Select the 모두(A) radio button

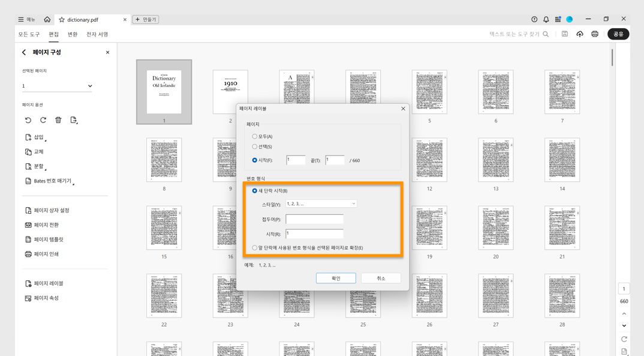(255, 136)
